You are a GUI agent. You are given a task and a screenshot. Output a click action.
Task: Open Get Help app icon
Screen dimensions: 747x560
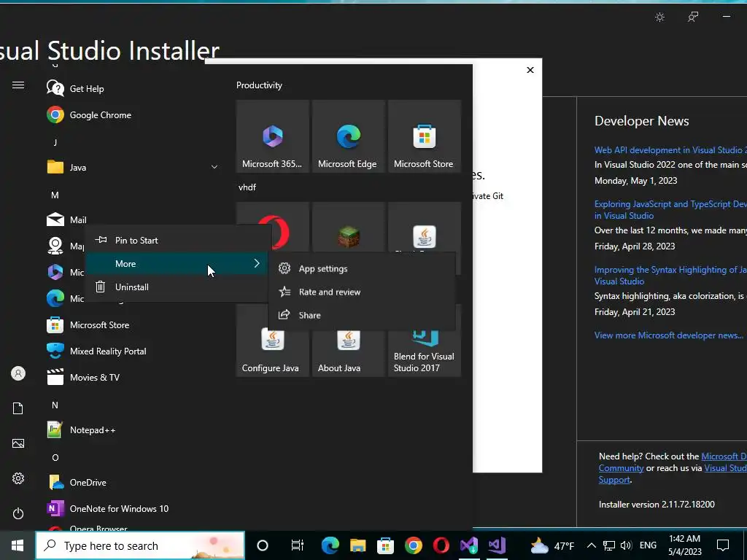click(x=55, y=88)
